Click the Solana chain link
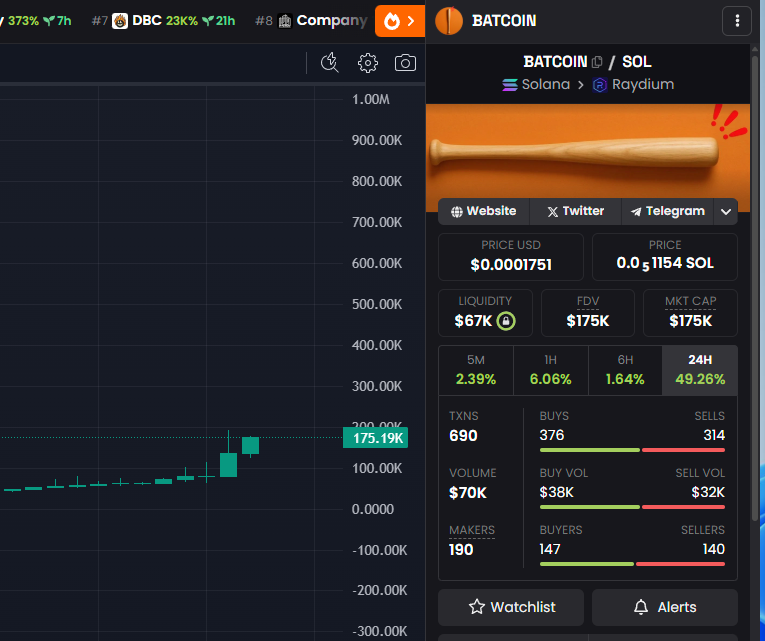 [x=536, y=85]
